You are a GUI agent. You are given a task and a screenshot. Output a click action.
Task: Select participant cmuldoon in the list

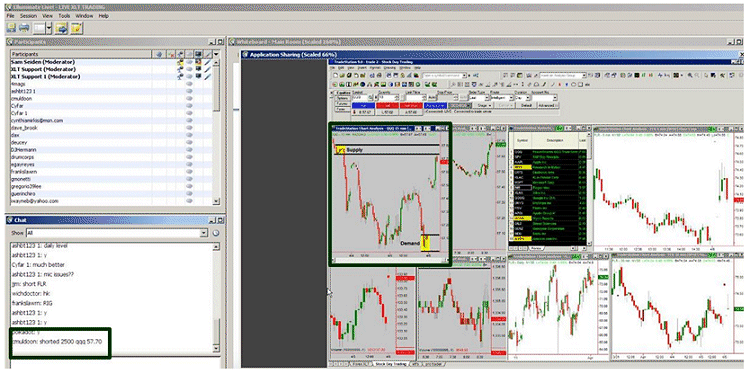click(111, 99)
